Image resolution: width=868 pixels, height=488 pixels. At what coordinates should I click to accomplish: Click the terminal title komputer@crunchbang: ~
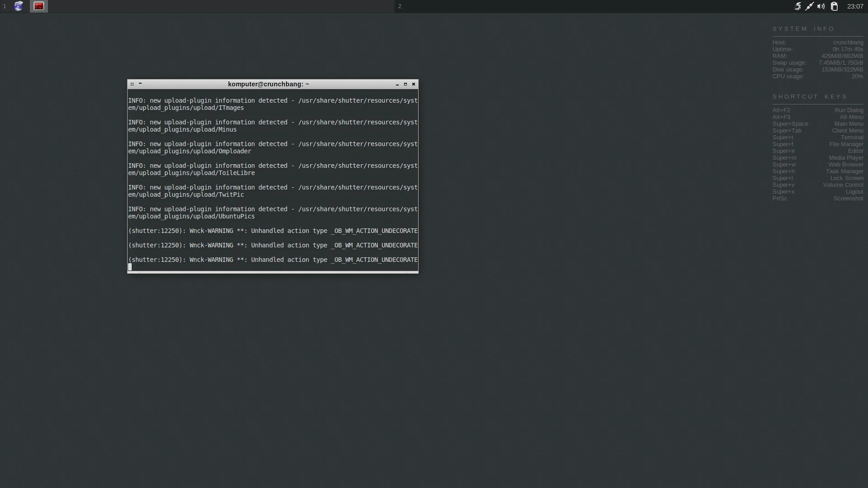[x=269, y=84]
